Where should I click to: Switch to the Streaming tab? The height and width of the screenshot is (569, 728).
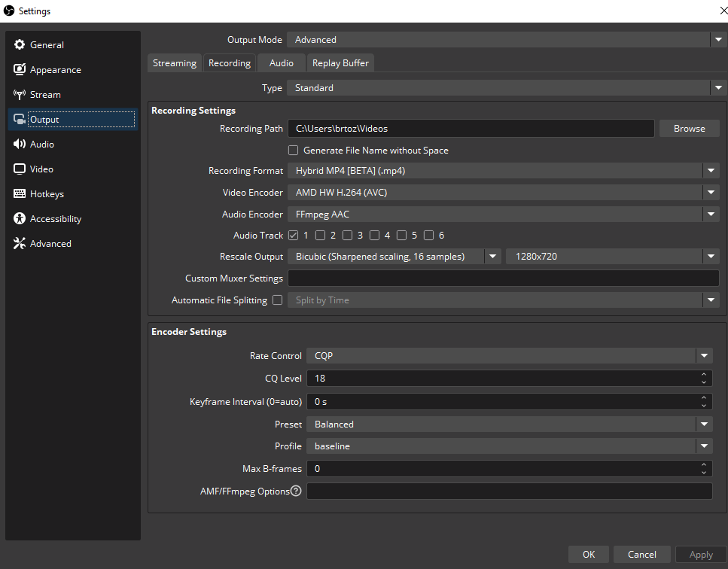click(175, 63)
